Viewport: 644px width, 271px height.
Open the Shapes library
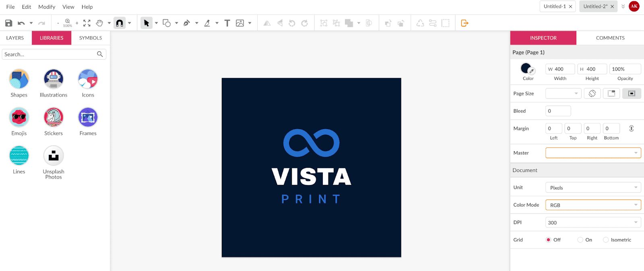[19, 83]
